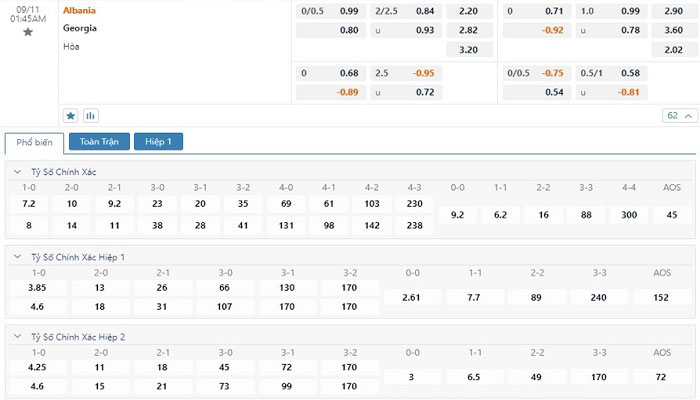Viewport: 700px width, 400px height.
Task: Click the Georgia team name
Action: [x=79, y=28]
